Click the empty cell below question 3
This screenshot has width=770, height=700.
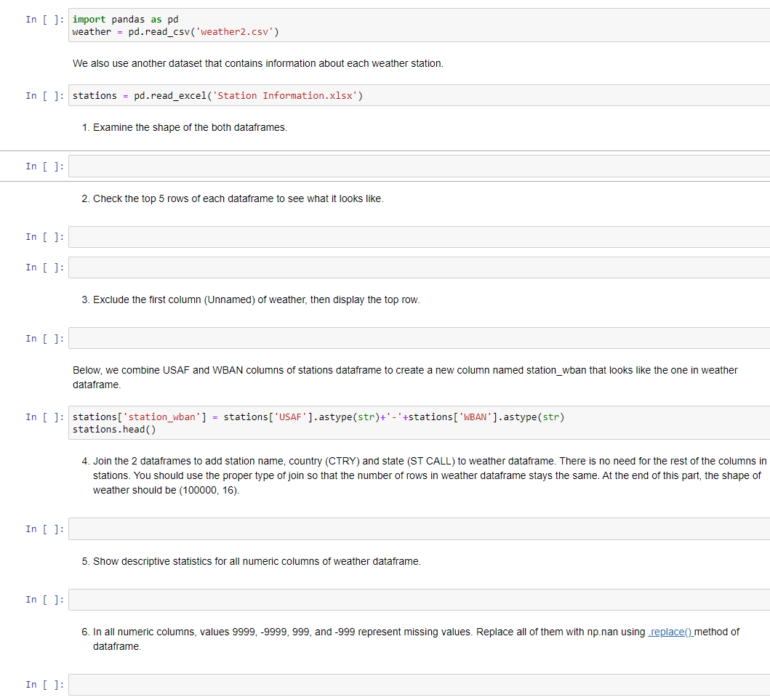coord(364,337)
